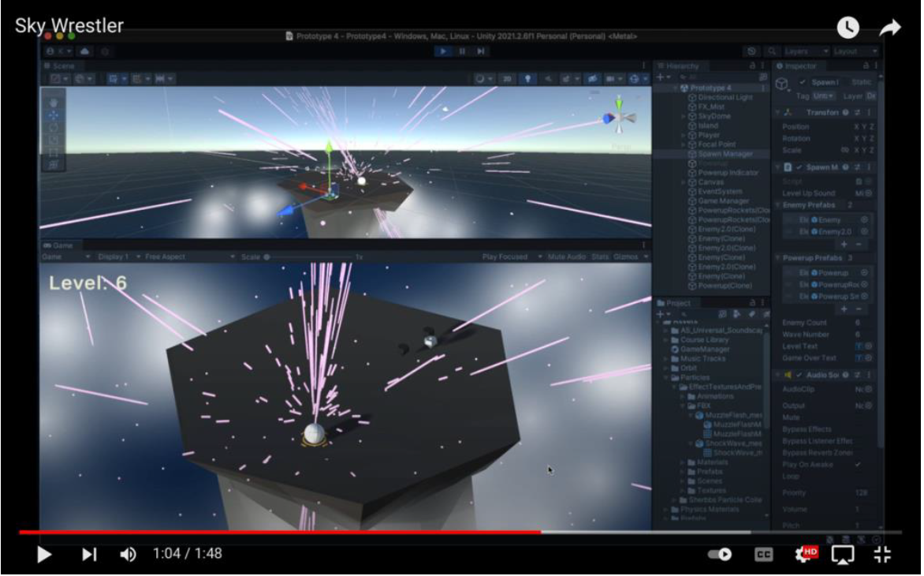Disable the Audio Source component checkbox

pyautogui.click(x=799, y=375)
